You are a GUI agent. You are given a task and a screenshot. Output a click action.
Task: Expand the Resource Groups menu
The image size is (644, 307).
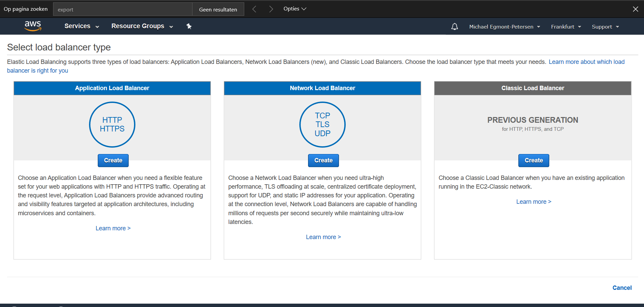coord(142,26)
